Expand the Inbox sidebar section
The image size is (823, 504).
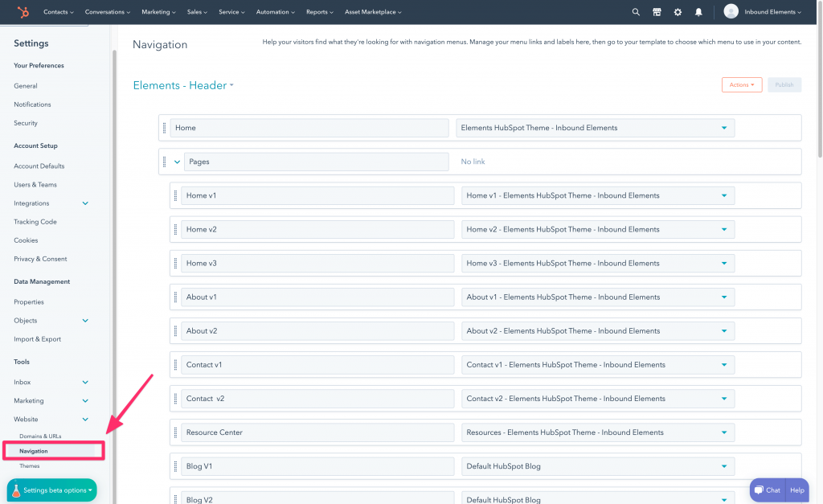click(85, 382)
